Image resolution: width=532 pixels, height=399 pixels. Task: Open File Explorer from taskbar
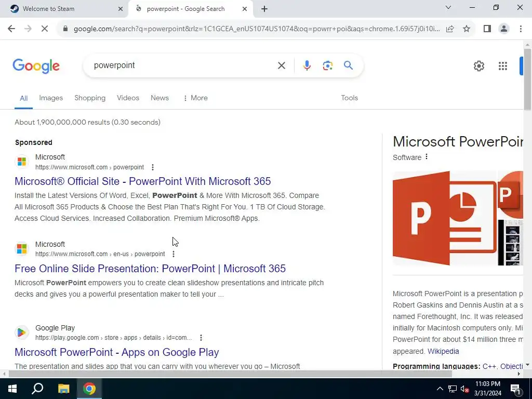click(x=63, y=389)
